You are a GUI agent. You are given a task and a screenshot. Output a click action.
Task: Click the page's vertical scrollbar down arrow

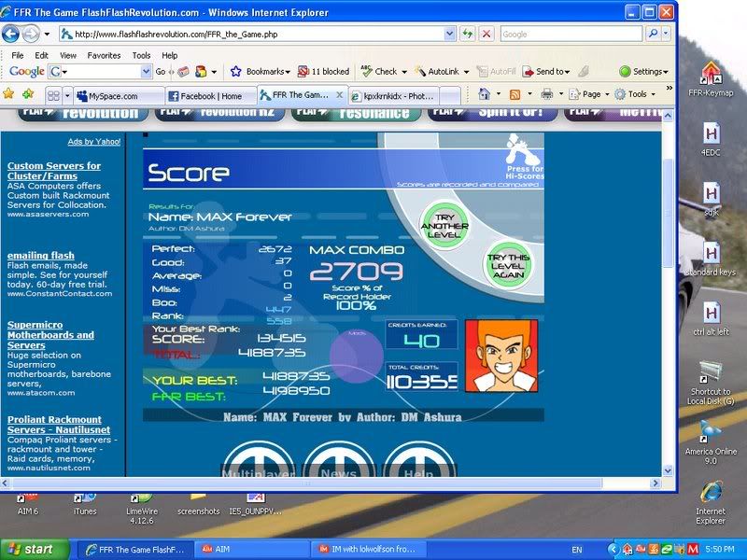(668, 470)
